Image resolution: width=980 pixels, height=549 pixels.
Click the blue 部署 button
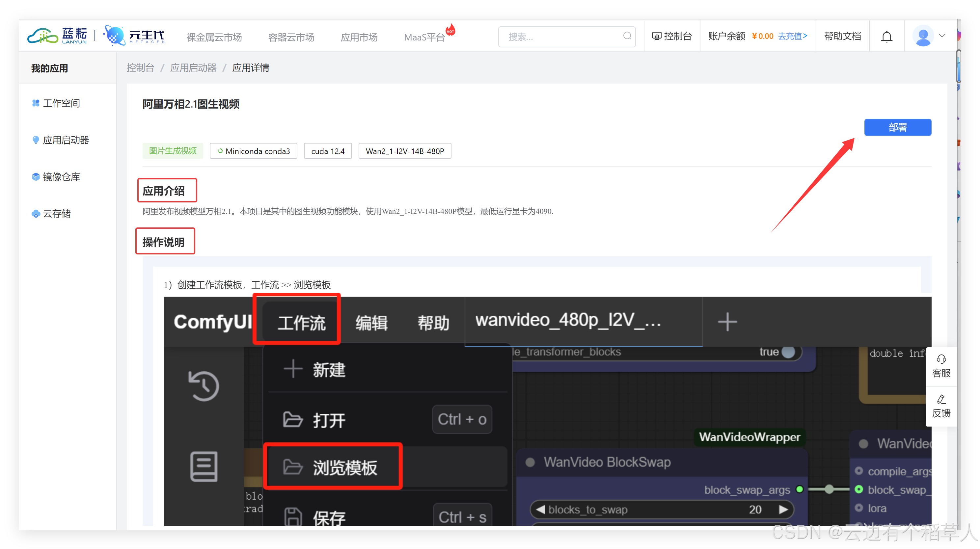(897, 127)
